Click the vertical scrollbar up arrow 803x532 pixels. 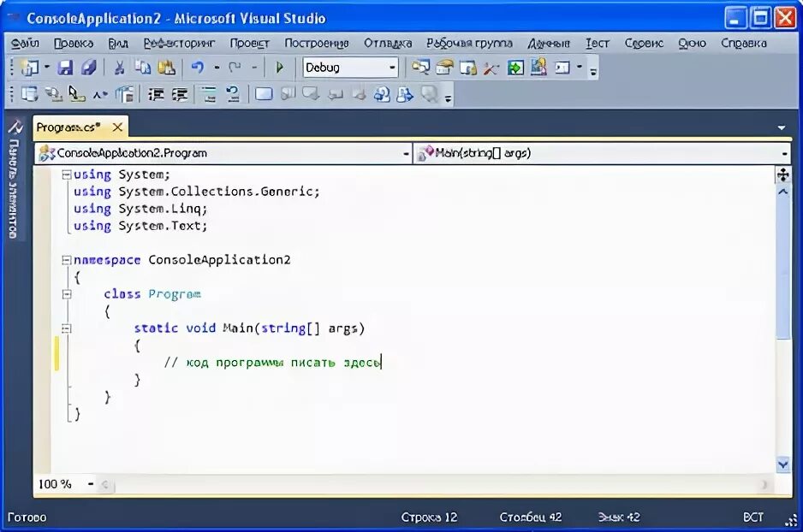tap(783, 192)
